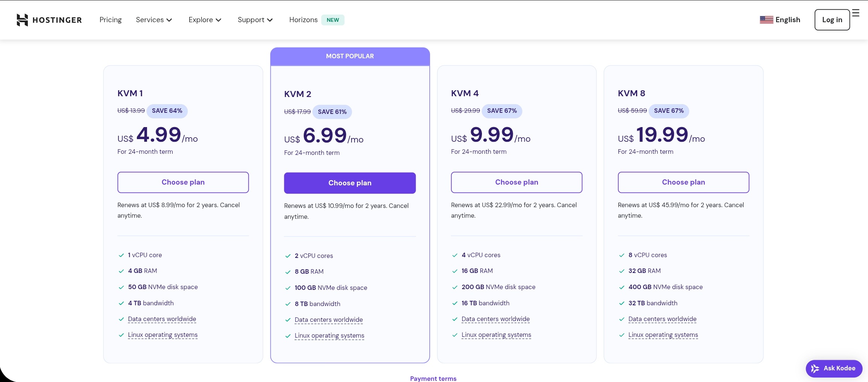Screen dimensions: 868x382
Task: Expand the Services dropdown menu
Action: click(154, 20)
